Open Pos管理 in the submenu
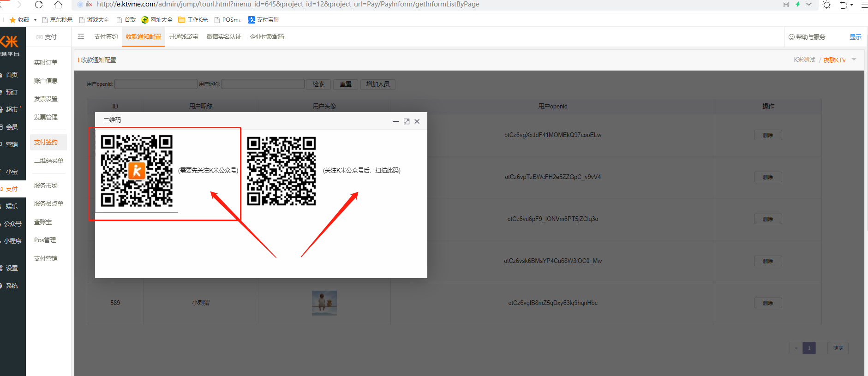This screenshot has width=868, height=376. point(45,240)
